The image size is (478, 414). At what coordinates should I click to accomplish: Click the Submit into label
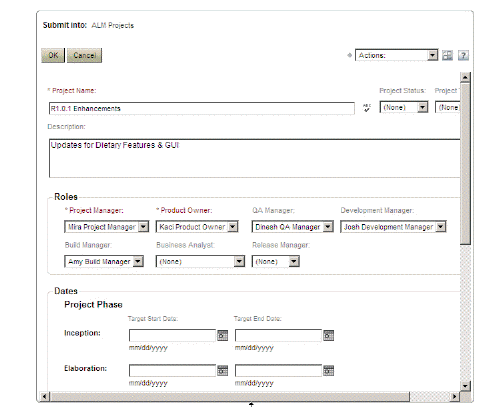point(65,25)
